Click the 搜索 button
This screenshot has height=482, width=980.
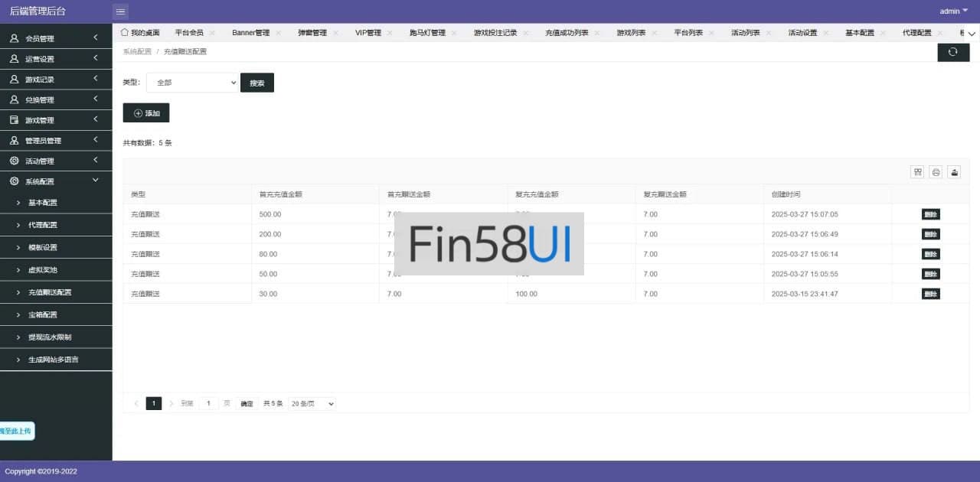(257, 83)
